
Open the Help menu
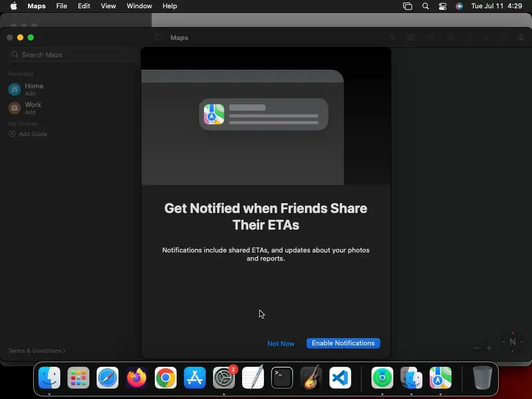pos(170,6)
